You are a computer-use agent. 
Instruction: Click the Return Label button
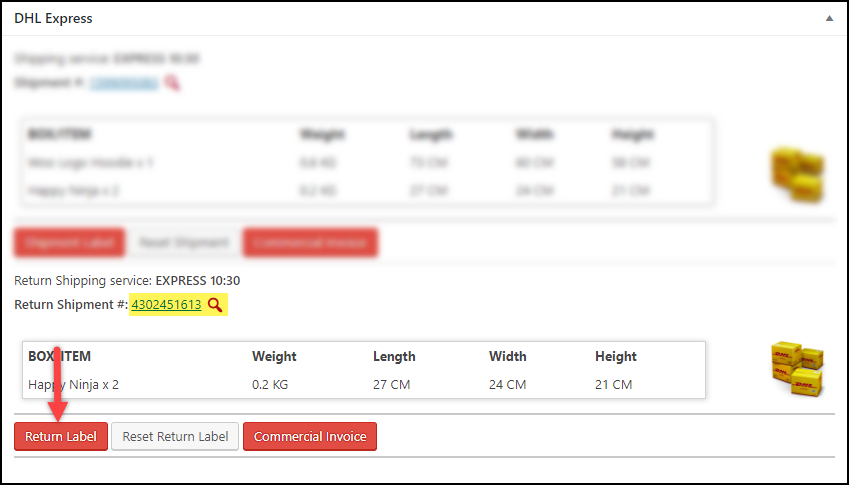(61, 436)
